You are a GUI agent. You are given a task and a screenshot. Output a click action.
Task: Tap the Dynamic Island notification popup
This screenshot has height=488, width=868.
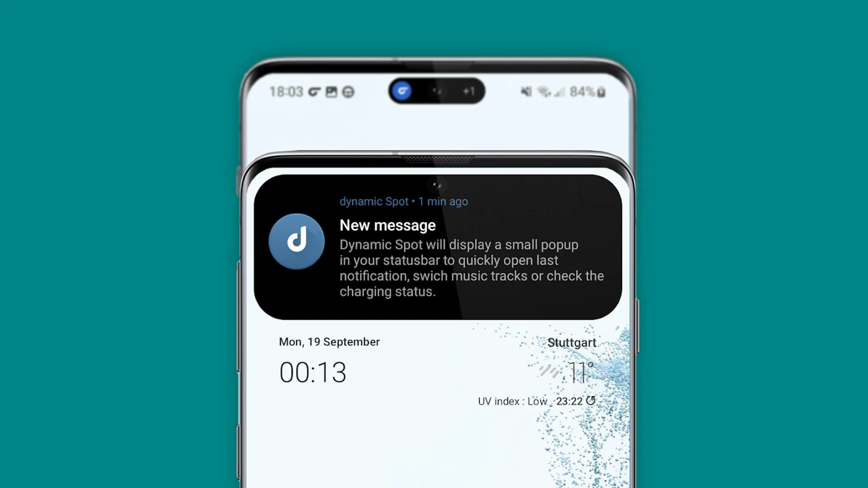click(x=434, y=91)
